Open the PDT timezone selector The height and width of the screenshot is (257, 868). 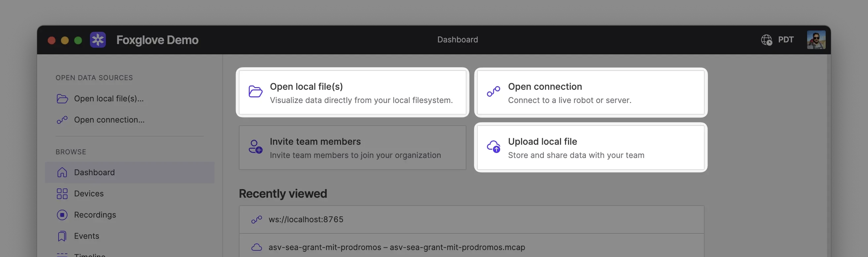(x=785, y=40)
